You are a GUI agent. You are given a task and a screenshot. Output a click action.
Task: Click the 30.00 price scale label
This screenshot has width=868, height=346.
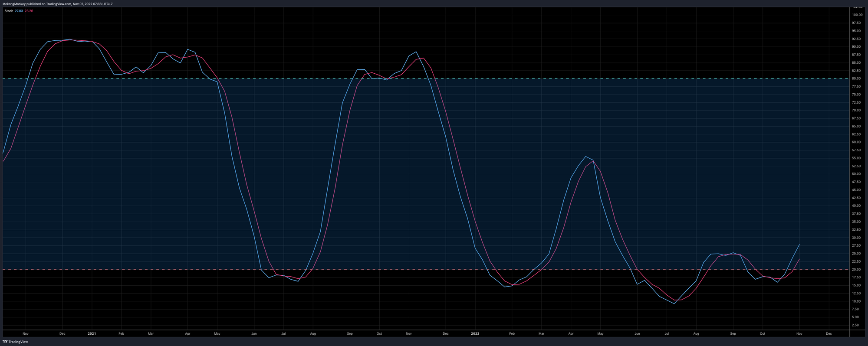[856, 238]
